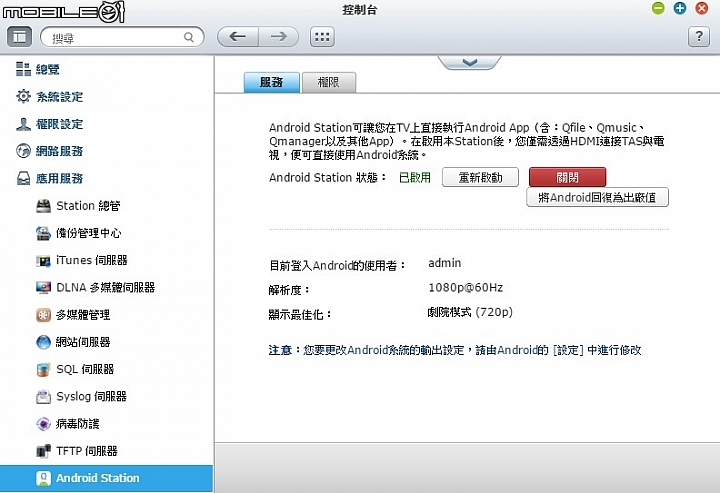
Task: Click the 病毒防護 icon
Action: coord(43,424)
